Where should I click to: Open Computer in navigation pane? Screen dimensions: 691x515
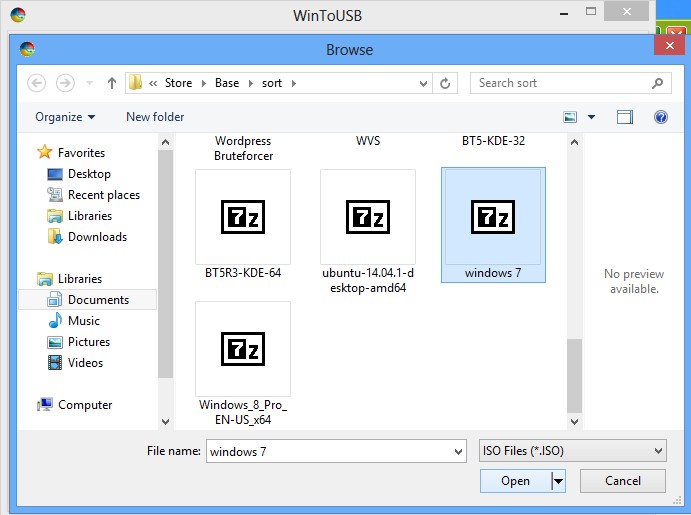[85, 405]
